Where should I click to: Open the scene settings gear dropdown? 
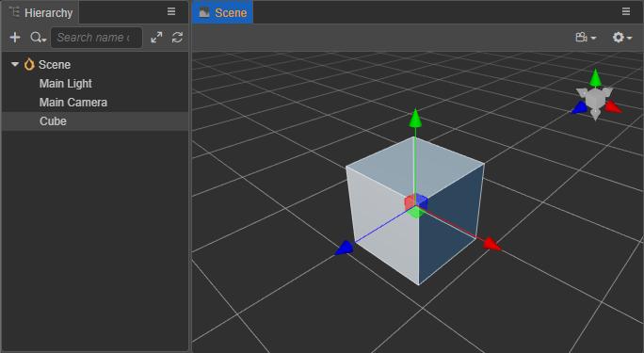pyautogui.click(x=621, y=38)
